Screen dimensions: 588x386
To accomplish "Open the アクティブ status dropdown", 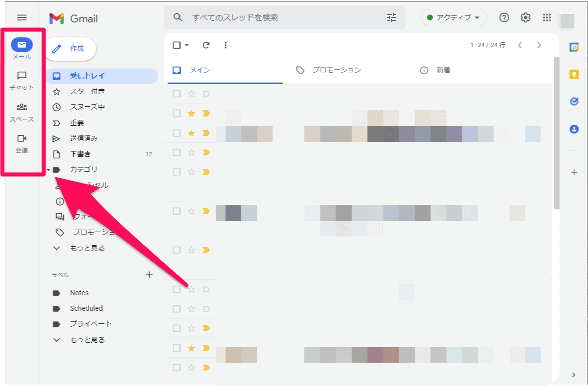I will 454,17.
